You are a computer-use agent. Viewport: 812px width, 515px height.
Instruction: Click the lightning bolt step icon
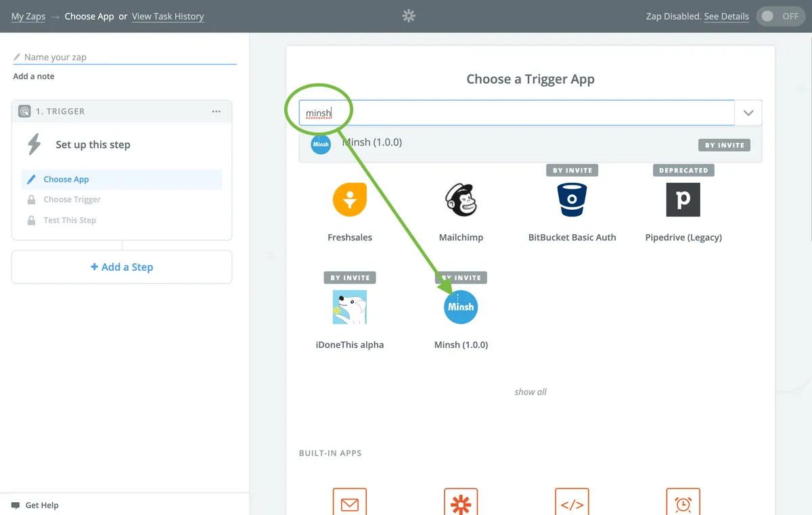click(x=34, y=144)
